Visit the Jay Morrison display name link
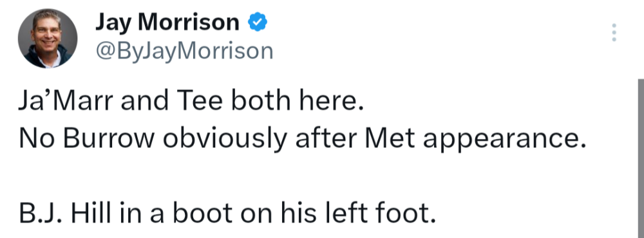644x238 pixels. pyautogui.click(x=167, y=22)
